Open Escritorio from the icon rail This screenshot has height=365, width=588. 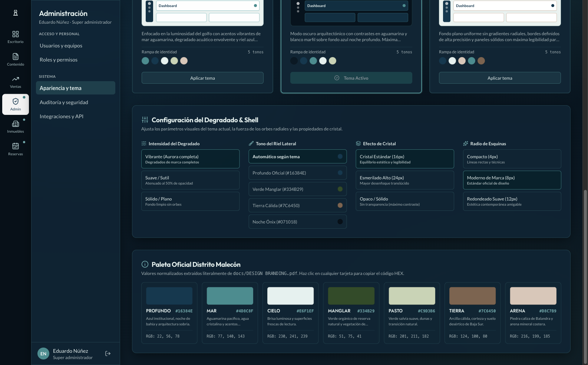coord(16,37)
